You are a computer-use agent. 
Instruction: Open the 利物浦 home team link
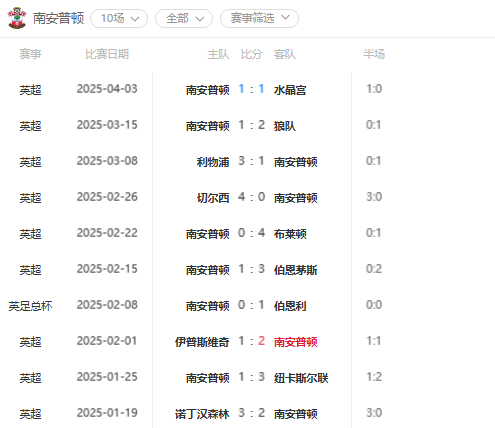coord(213,162)
